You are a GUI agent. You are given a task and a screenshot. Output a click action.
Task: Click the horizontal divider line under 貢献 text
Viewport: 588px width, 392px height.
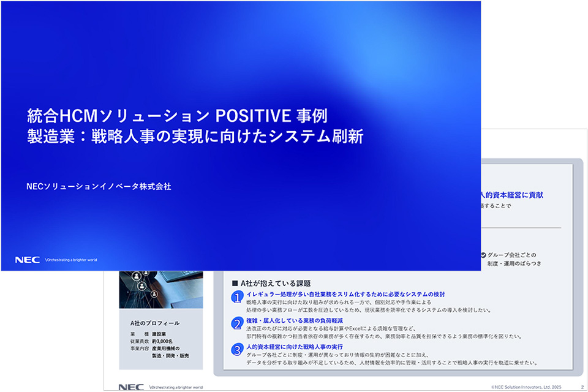(x=521, y=228)
